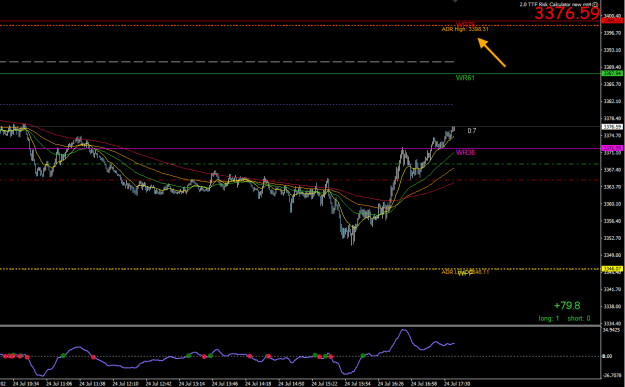Click the 3356.40 price axis label
Viewport: 625px width, 387px height.
pos(613,221)
